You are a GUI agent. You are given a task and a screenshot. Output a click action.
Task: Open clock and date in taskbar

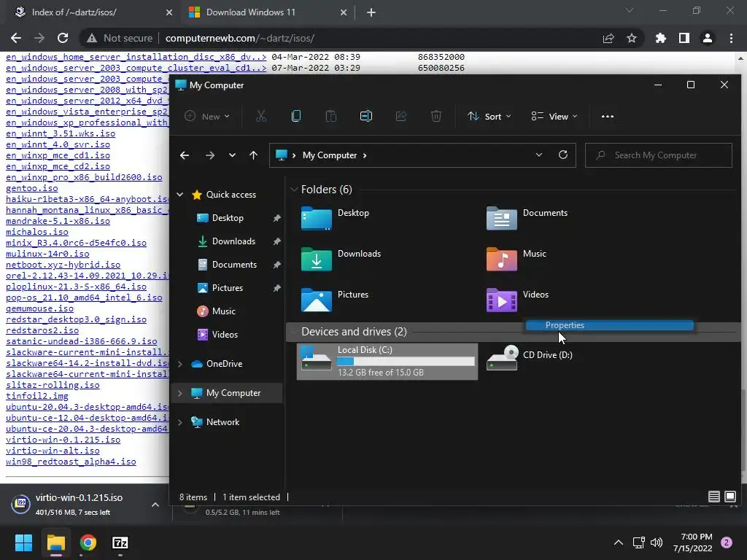pyautogui.click(x=693, y=542)
